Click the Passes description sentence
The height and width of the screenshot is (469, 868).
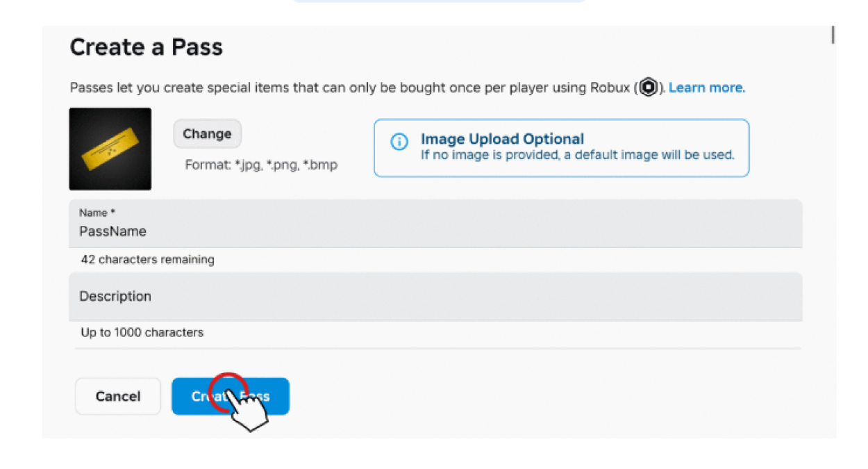pos(352,88)
